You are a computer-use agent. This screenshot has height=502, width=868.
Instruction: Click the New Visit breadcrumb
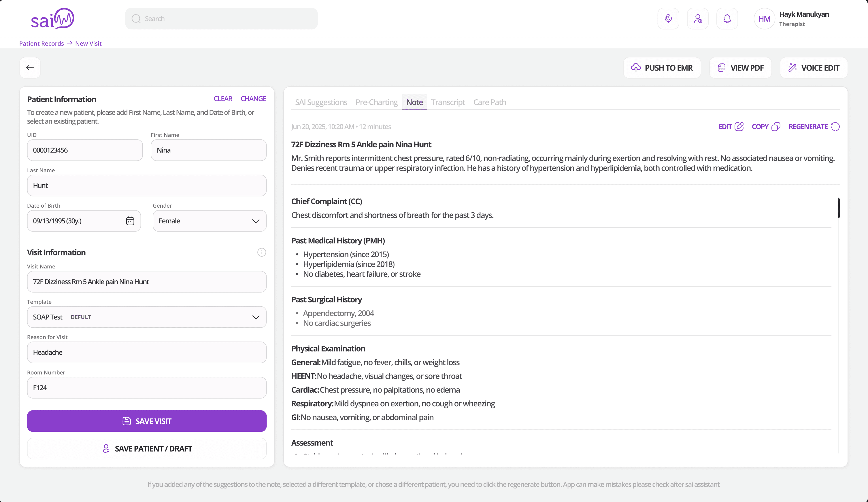click(x=88, y=43)
